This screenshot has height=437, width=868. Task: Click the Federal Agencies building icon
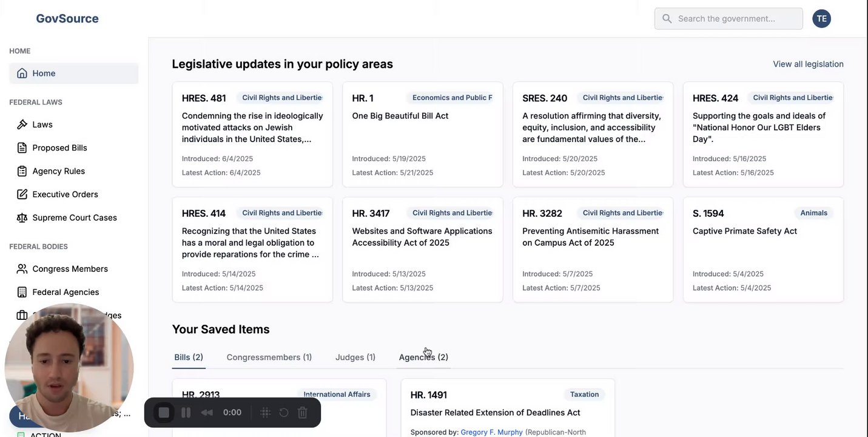(x=22, y=293)
